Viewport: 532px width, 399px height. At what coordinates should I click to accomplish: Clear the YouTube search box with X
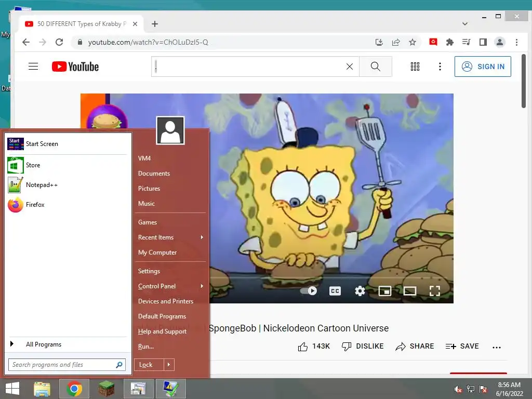[350, 66]
